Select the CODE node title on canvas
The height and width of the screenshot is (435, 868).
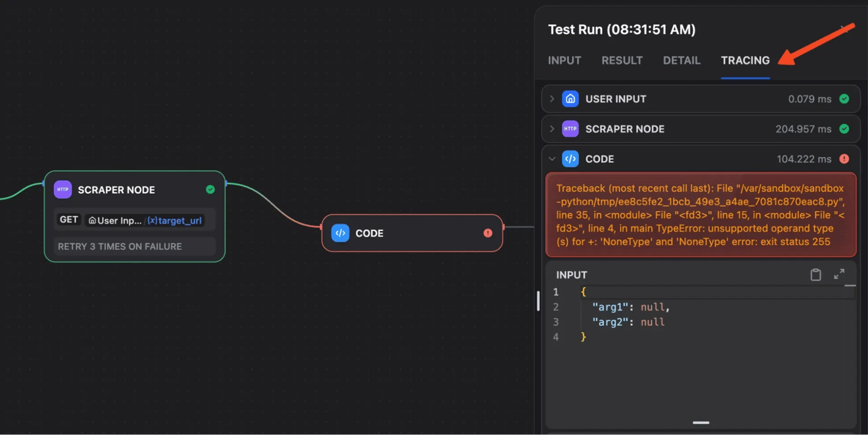[369, 233]
